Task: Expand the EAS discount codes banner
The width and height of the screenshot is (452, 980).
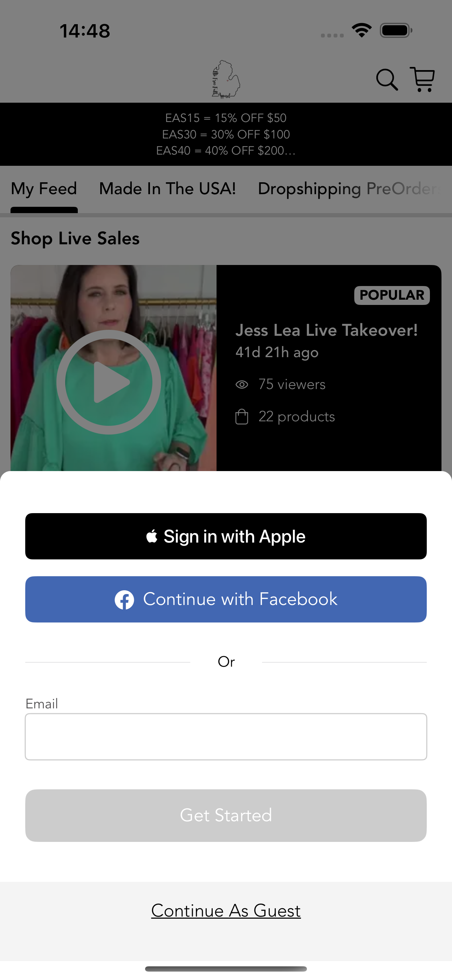Action: click(x=226, y=134)
